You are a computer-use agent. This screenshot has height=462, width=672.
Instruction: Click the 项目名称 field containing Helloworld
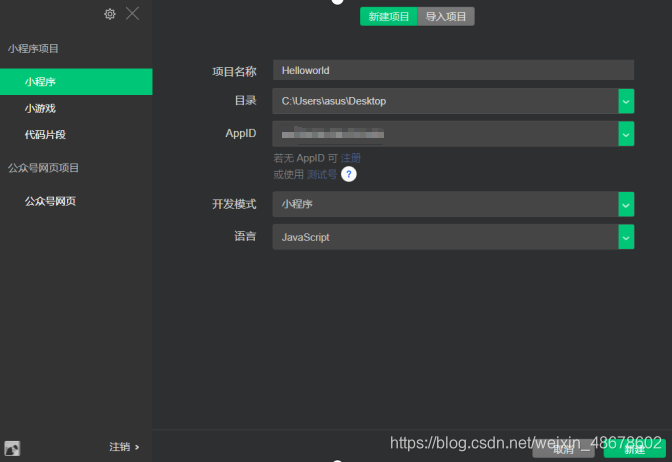[x=453, y=70]
